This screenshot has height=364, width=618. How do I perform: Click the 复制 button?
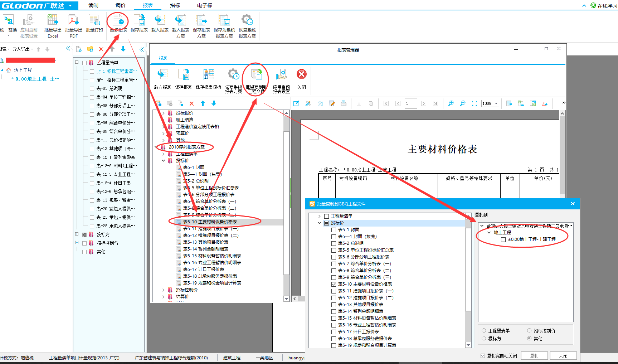[534, 356]
